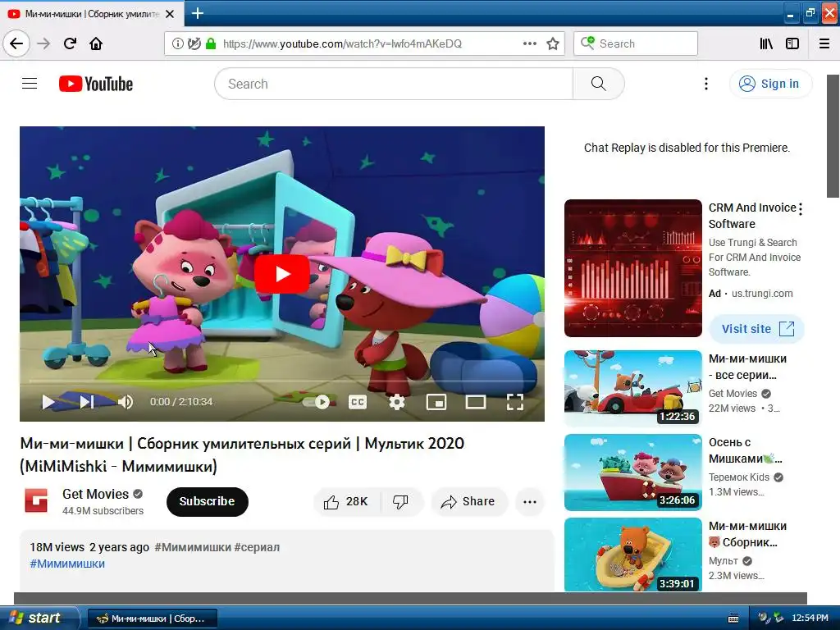The image size is (840, 630).
Task: Open more actions menu beside Share
Action: coord(530,501)
